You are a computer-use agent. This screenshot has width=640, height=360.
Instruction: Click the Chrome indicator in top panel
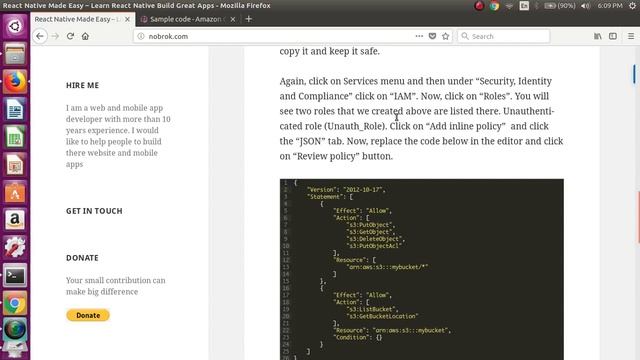494,6
